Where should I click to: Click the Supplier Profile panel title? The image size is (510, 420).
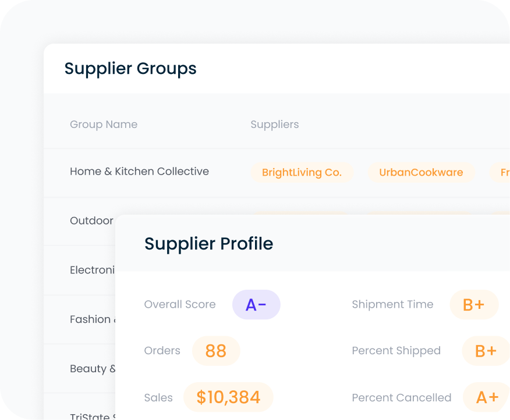[x=208, y=244]
